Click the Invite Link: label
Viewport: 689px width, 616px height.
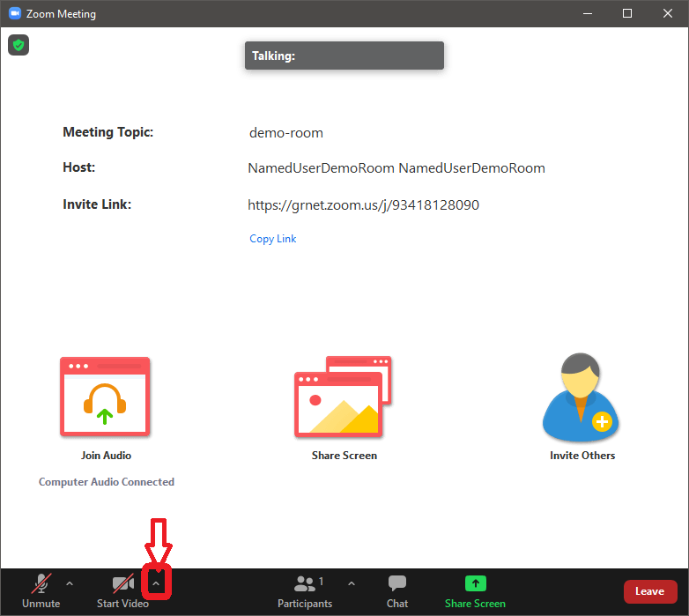(97, 204)
